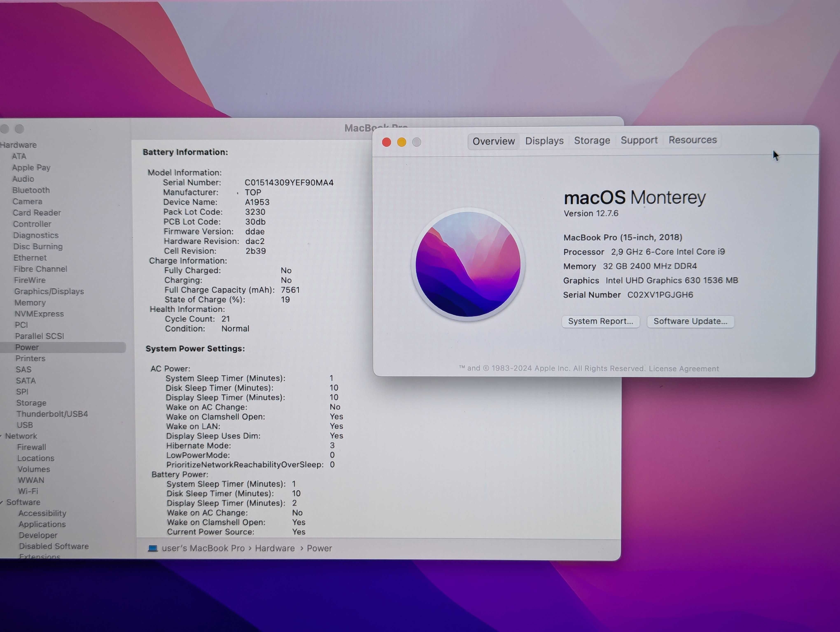Select Locations under Network
This screenshot has height=632, width=840.
pos(36,458)
